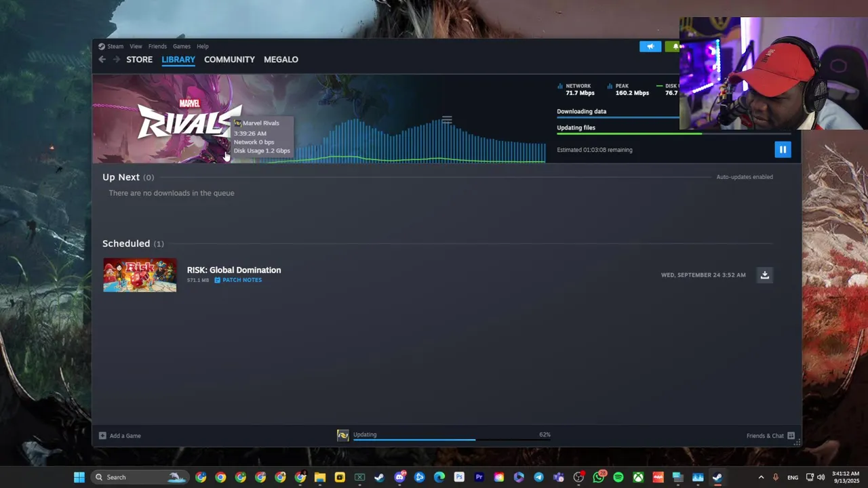Viewport: 868px width, 488px height.
Task: Click the RISK game thumbnail
Action: (x=140, y=275)
